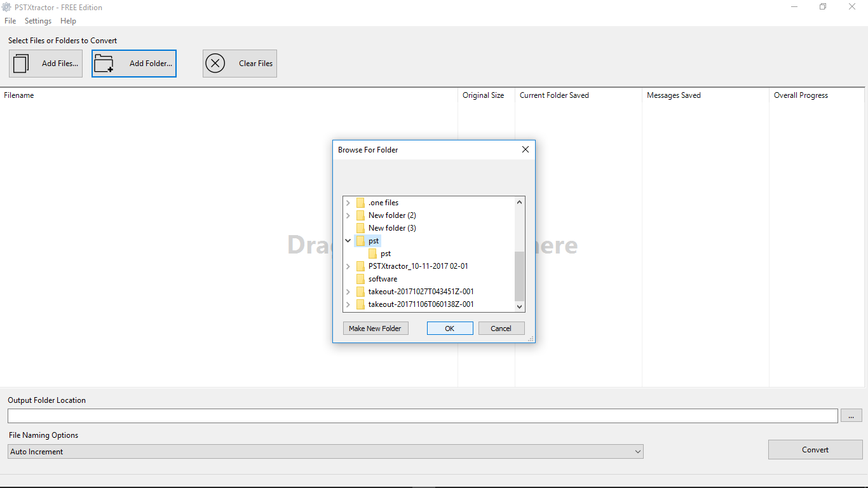Select 'PSTXtractor_10-11-2017 02-01' folder name
The image size is (868, 488).
click(x=418, y=266)
